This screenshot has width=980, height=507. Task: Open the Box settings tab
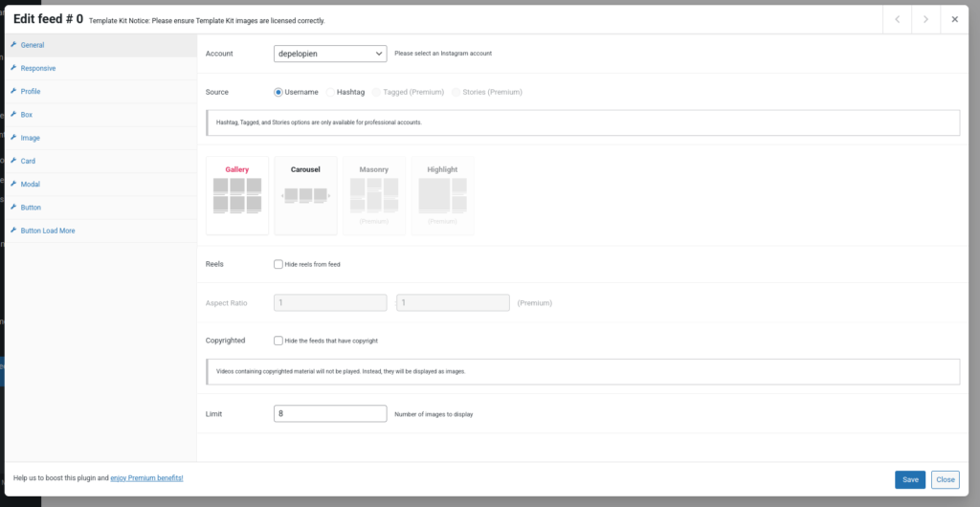pyautogui.click(x=27, y=115)
